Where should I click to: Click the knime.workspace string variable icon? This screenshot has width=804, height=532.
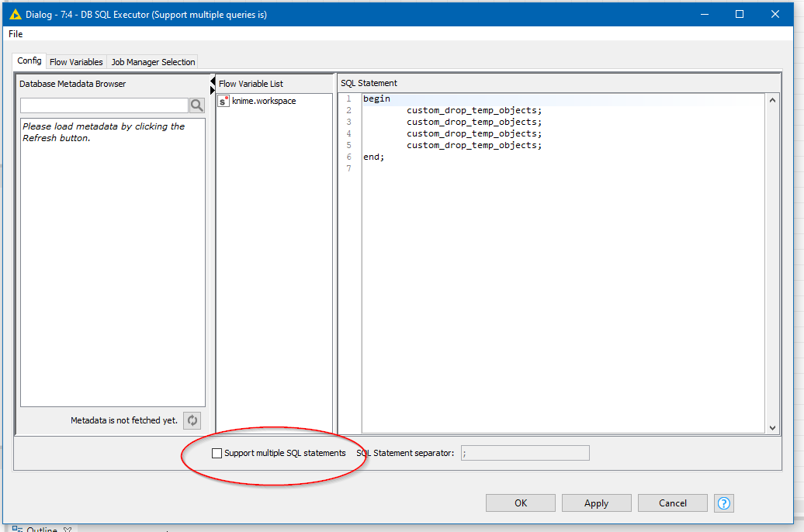224,101
